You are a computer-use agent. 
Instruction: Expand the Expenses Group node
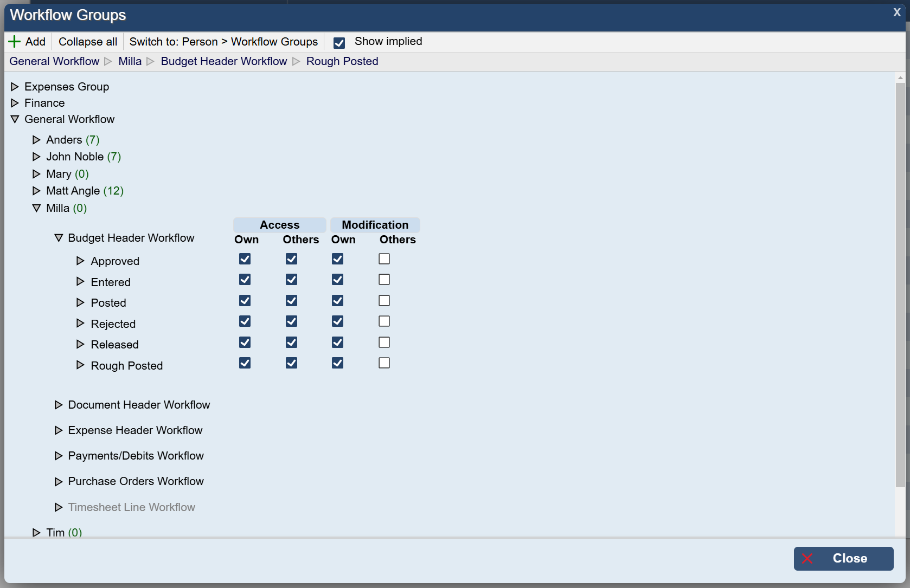[15, 87]
